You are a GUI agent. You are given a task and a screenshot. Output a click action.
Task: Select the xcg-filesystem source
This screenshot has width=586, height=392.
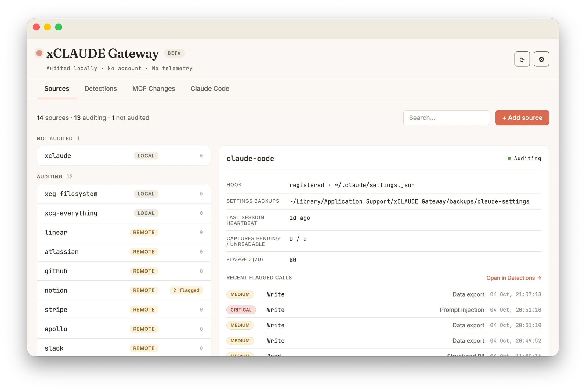tap(124, 194)
